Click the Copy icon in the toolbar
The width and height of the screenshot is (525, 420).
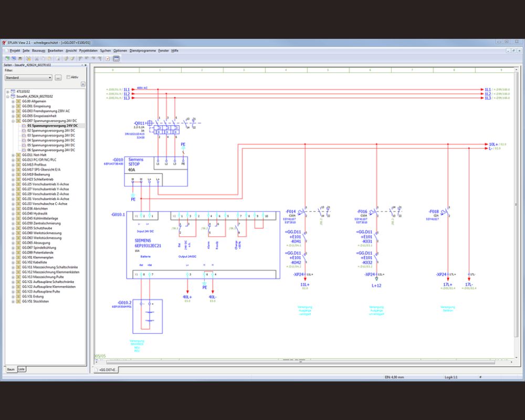(x=43, y=58)
